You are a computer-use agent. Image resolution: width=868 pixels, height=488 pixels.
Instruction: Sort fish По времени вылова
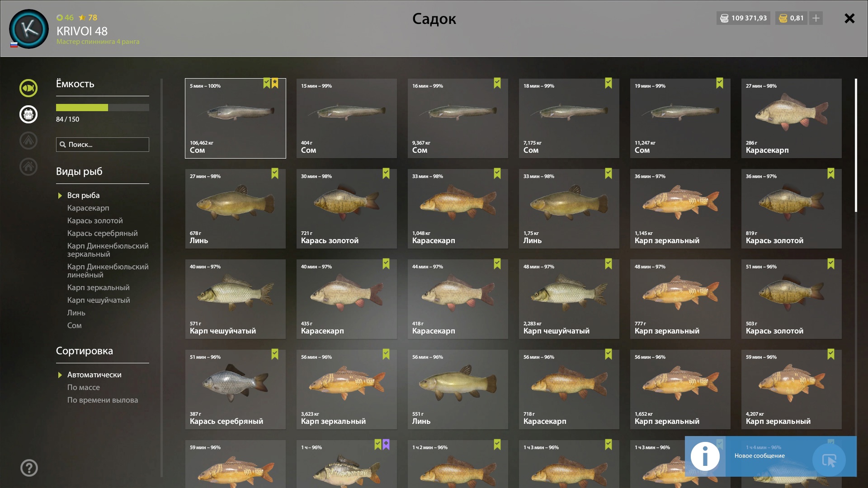pyautogui.click(x=103, y=400)
